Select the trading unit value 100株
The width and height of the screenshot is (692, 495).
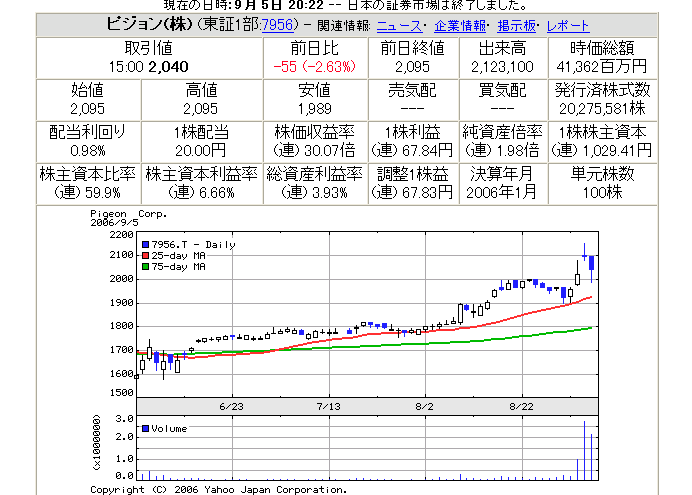point(602,193)
